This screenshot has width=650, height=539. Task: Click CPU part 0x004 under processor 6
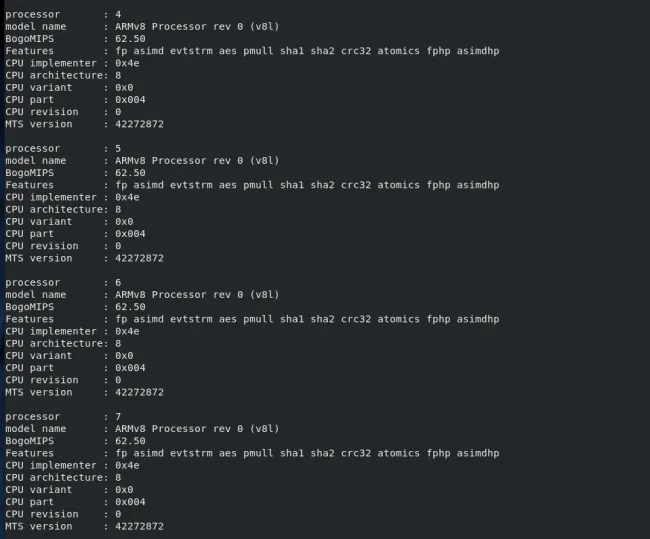(x=130, y=368)
